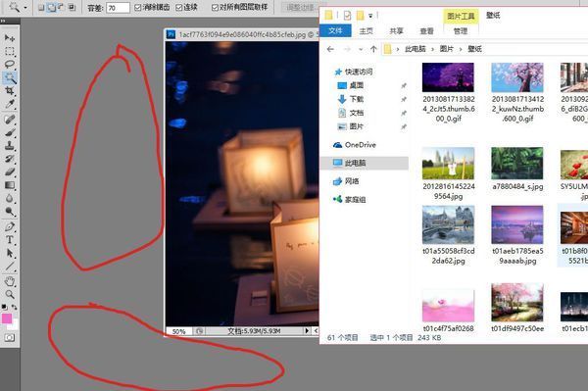
Task: Select the Zoom tool in toolbox
Action: (x=10, y=294)
